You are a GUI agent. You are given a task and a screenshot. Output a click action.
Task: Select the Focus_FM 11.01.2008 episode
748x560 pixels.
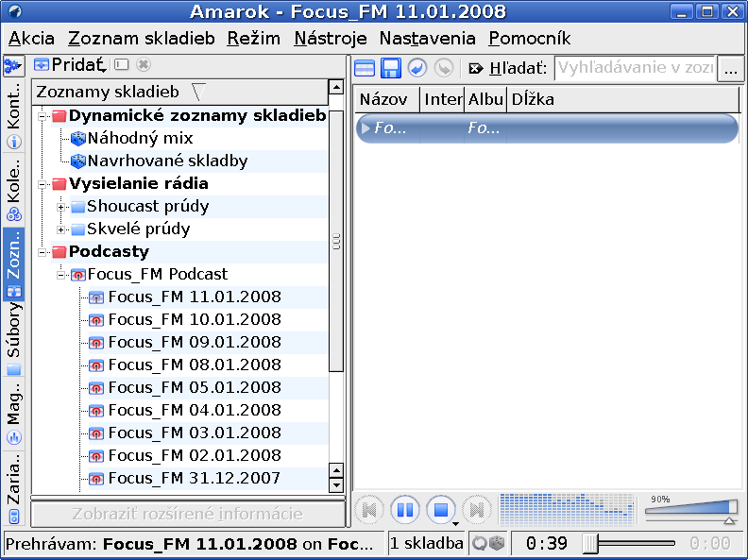click(x=195, y=297)
